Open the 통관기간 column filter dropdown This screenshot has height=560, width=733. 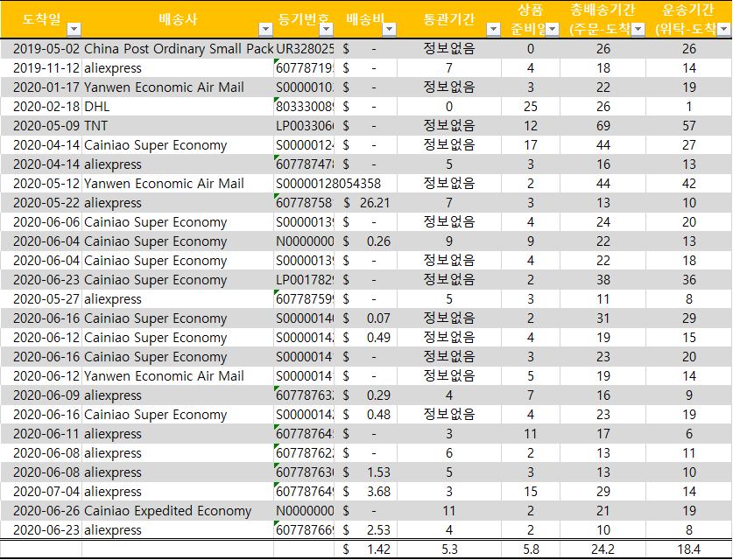click(x=493, y=30)
